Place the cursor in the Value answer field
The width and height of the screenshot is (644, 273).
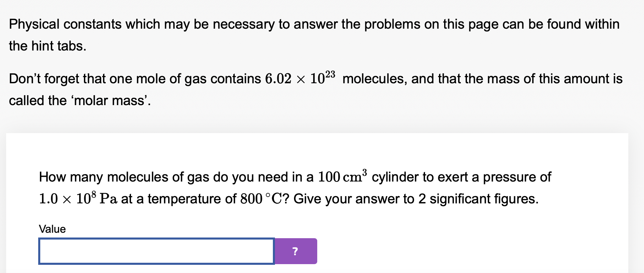(157, 251)
